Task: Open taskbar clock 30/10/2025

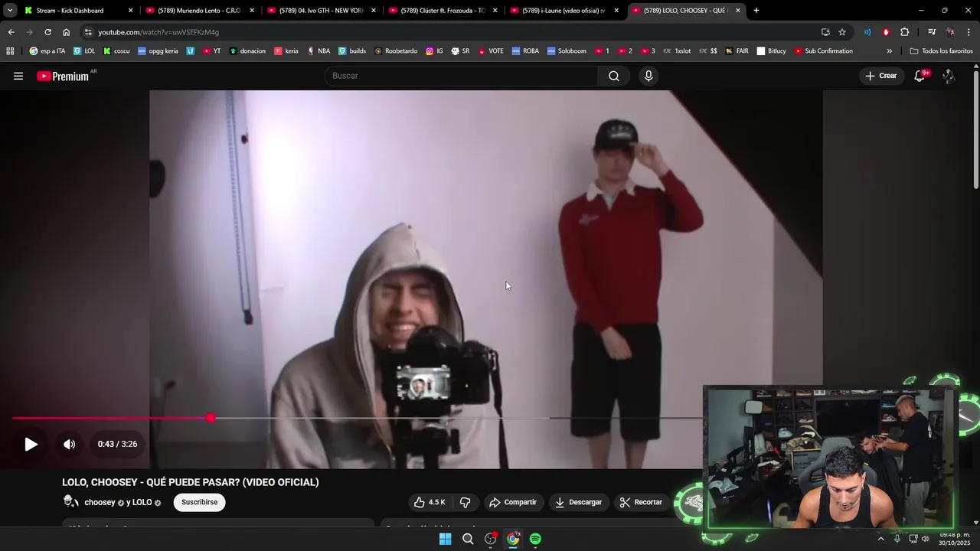Action: coord(955,539)
